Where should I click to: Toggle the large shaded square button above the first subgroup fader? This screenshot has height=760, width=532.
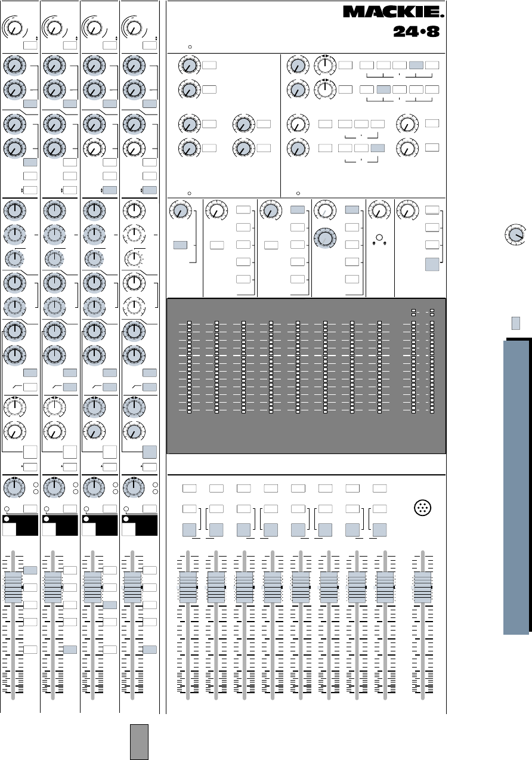click(189, 530)
